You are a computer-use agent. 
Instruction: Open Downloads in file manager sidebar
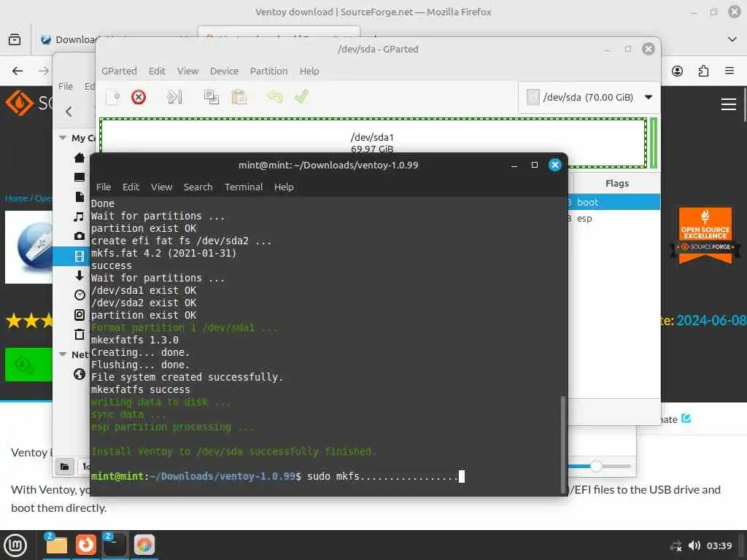tap(80, 276)
